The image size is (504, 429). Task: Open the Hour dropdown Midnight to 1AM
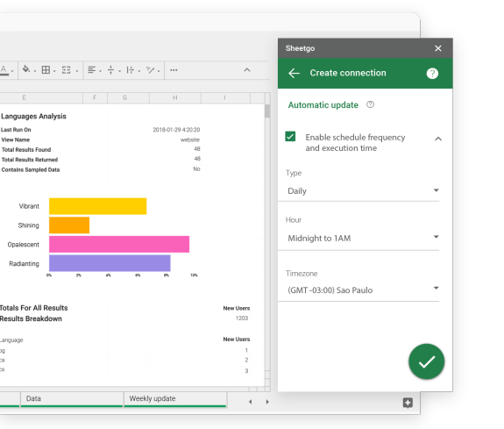(358, 238)
